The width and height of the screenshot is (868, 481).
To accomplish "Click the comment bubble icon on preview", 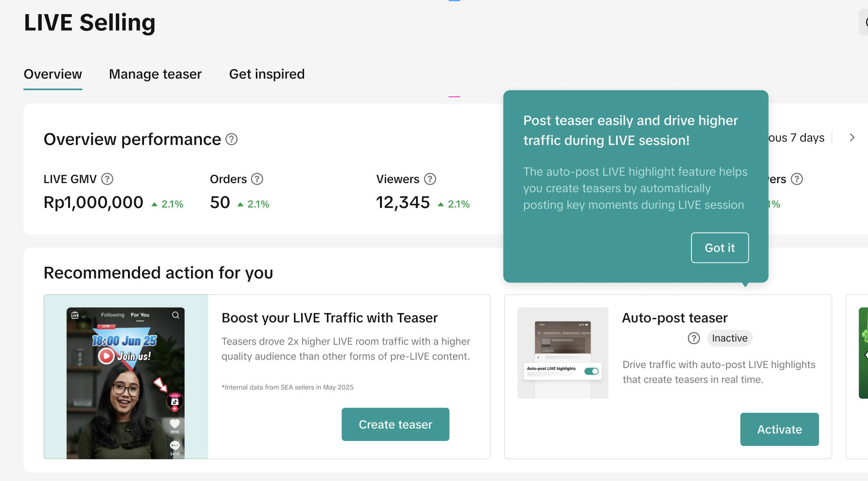I will pyautogui.click(x=175, y=445).
